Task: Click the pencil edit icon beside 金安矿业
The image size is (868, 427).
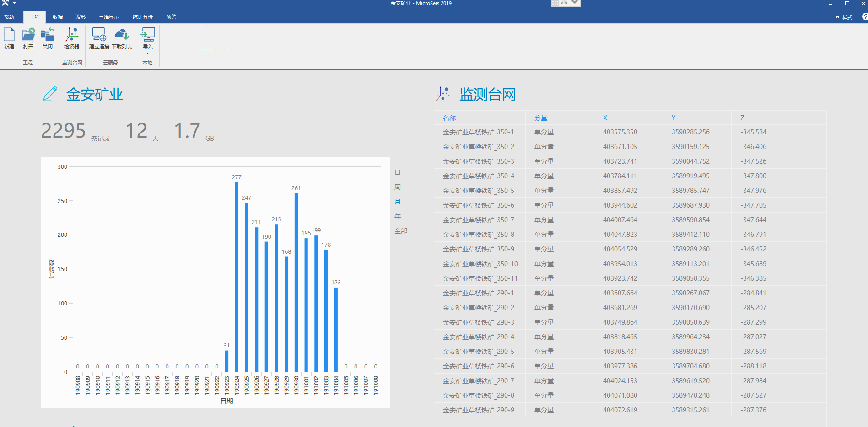Action: point(50,94)
